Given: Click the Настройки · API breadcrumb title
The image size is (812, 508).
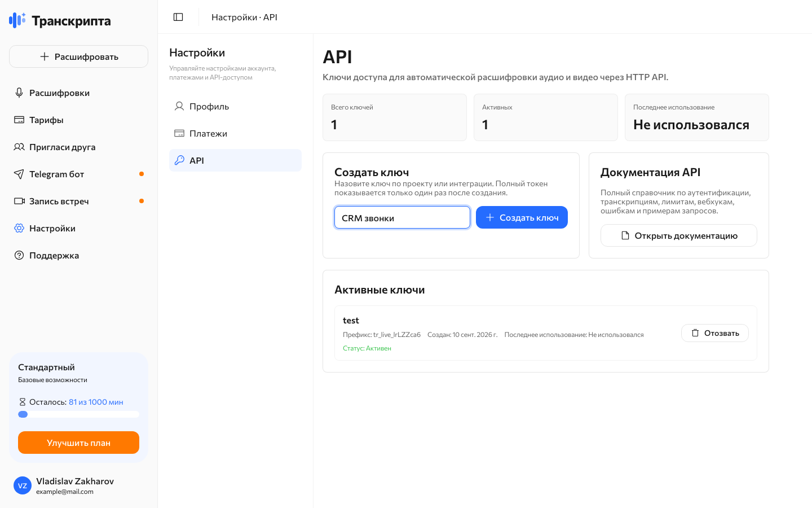Looking at the screenshot, I should [x=244, y=17].
